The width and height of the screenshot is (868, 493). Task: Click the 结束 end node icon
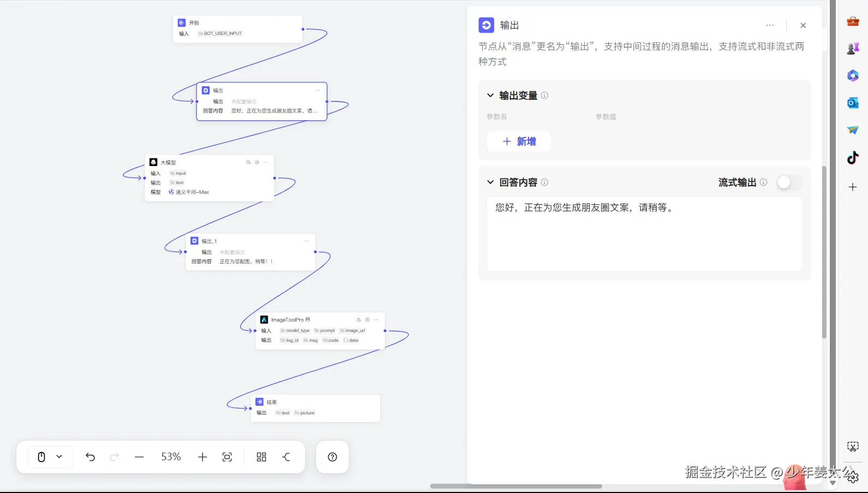(x=259, y=402)
